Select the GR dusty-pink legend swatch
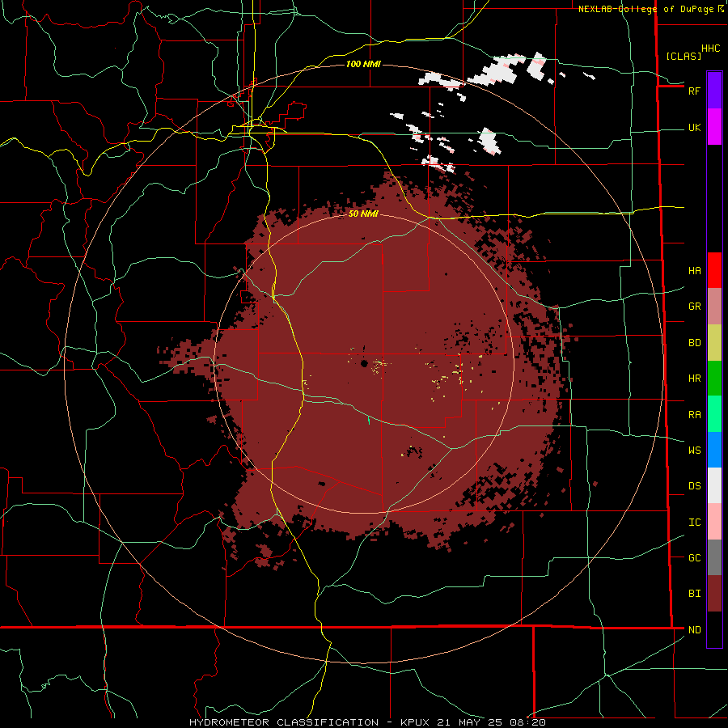Screen dimensions: 728x728 (x=714, y=307)
